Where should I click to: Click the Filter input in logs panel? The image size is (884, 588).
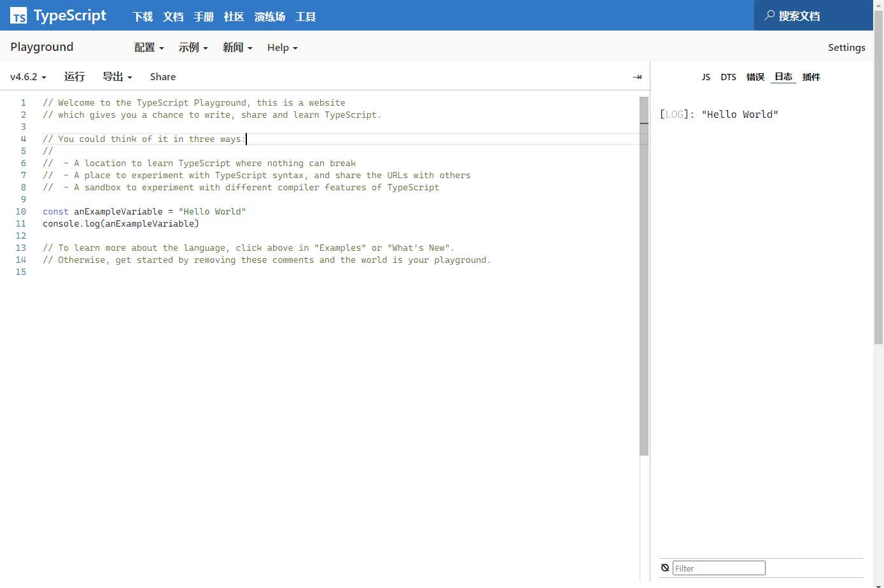coord(719,568)
